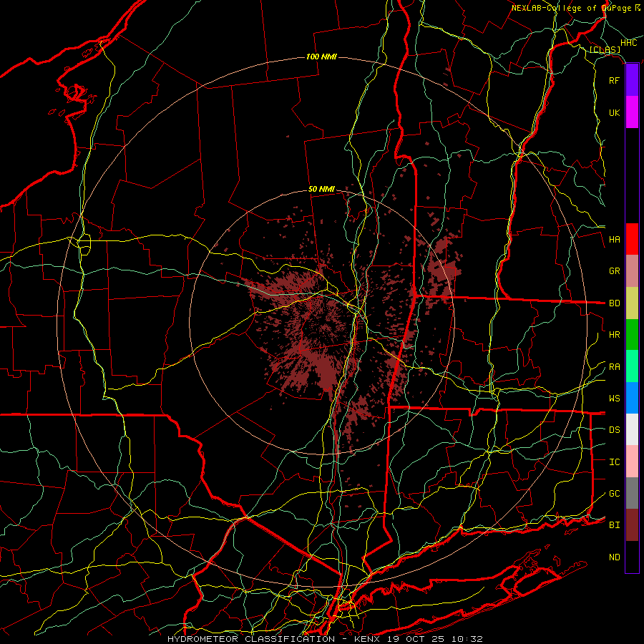
Task: Click the green HR legend swatch
Action: tap(632, 335)
